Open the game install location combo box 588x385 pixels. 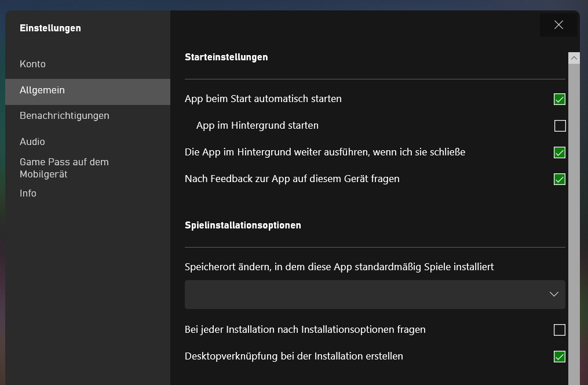(374, 295)
